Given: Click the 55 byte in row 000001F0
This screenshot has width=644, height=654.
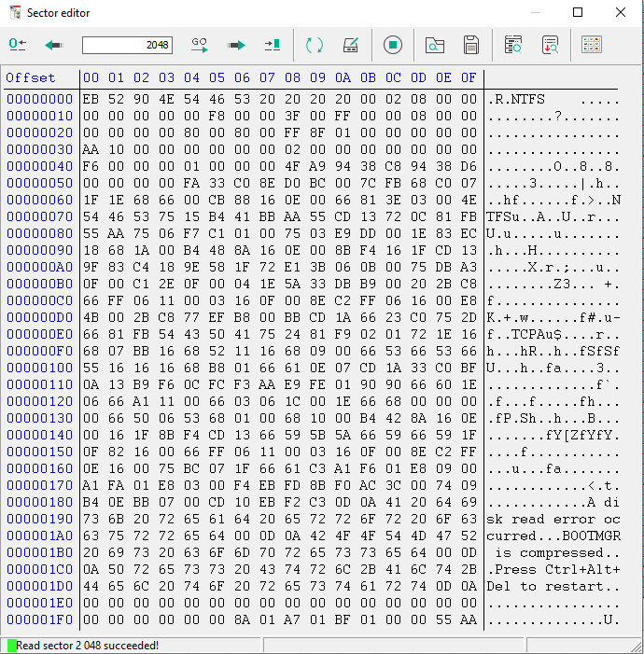Looking at the screenshot, I should 443,619.
